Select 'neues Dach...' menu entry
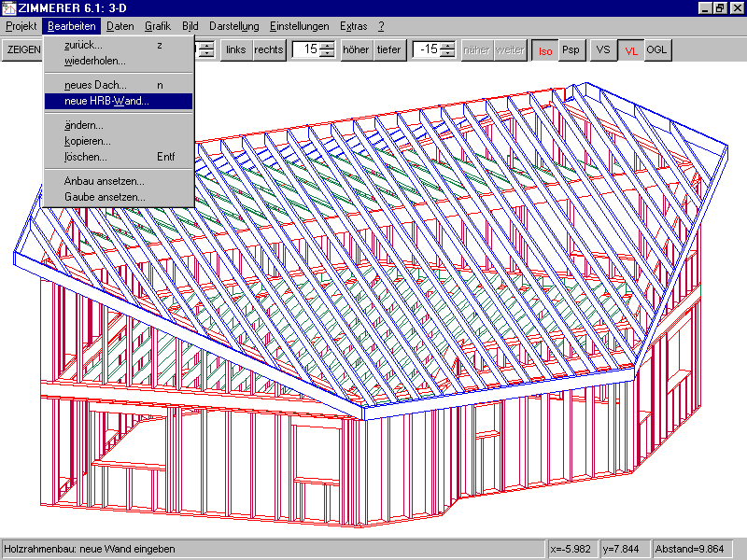The image size is (747, 560). [x=95, y=85]
